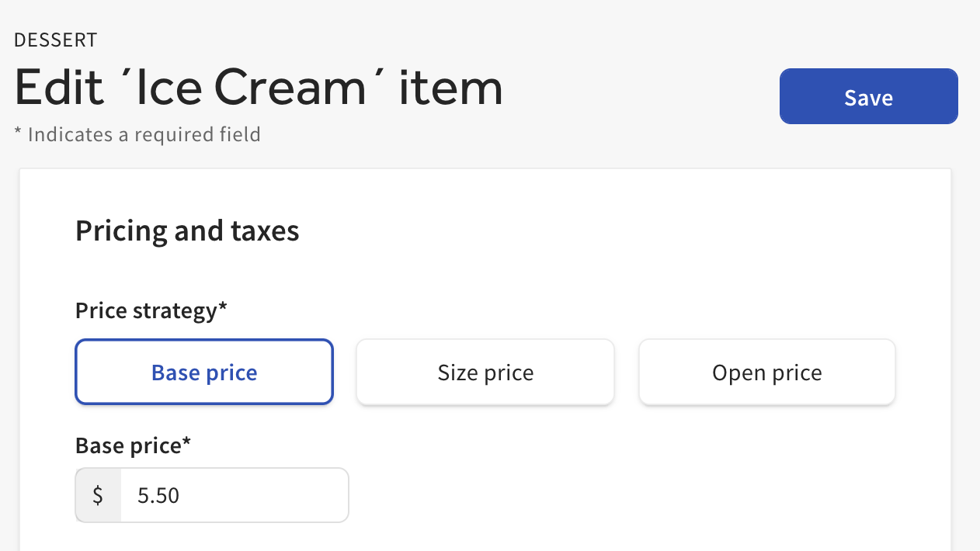
Task: Click the required field indicator note
Action: coord(137,134)
